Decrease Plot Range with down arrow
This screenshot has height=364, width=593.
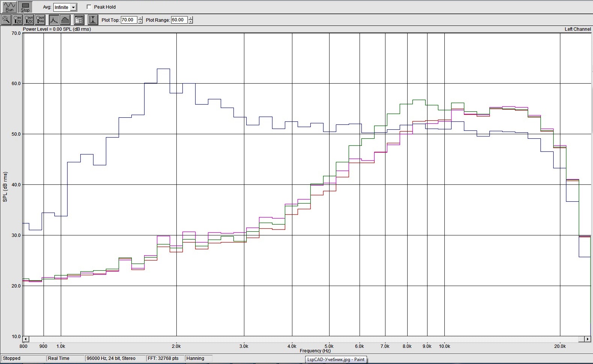point(190,22)
